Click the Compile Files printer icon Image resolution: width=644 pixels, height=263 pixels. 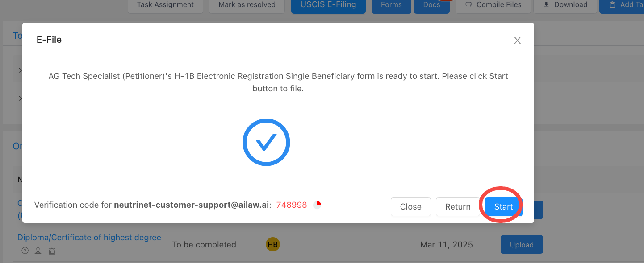point(468,5)
